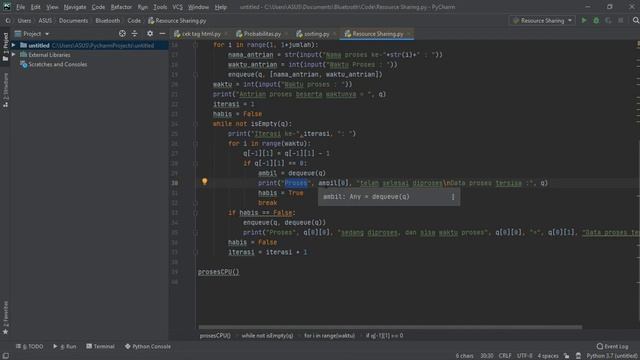Click the locate/scroll from source icon
640x360 pixels.
point(122,34)
